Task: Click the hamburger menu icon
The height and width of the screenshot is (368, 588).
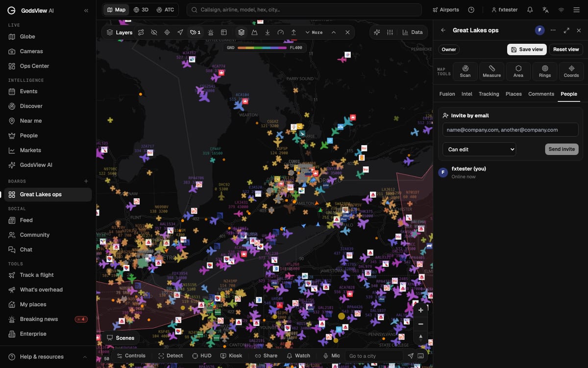Action: 577,10
